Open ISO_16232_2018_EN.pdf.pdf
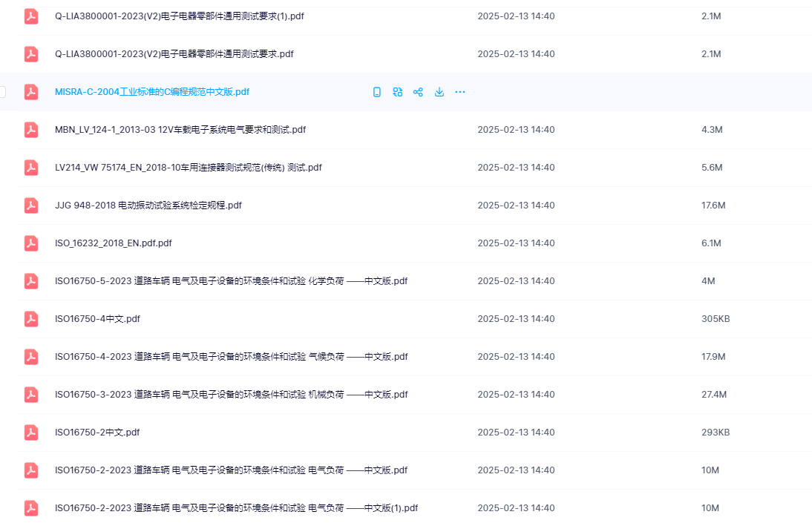 click(x=114, y=243)
